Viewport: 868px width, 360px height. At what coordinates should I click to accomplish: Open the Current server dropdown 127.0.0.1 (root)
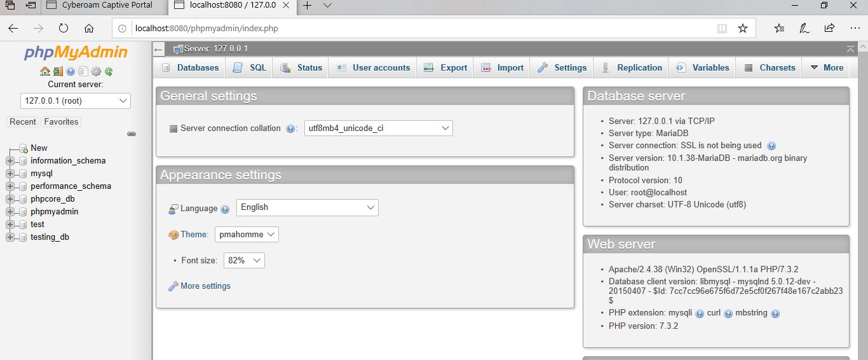tap(76, 101)
